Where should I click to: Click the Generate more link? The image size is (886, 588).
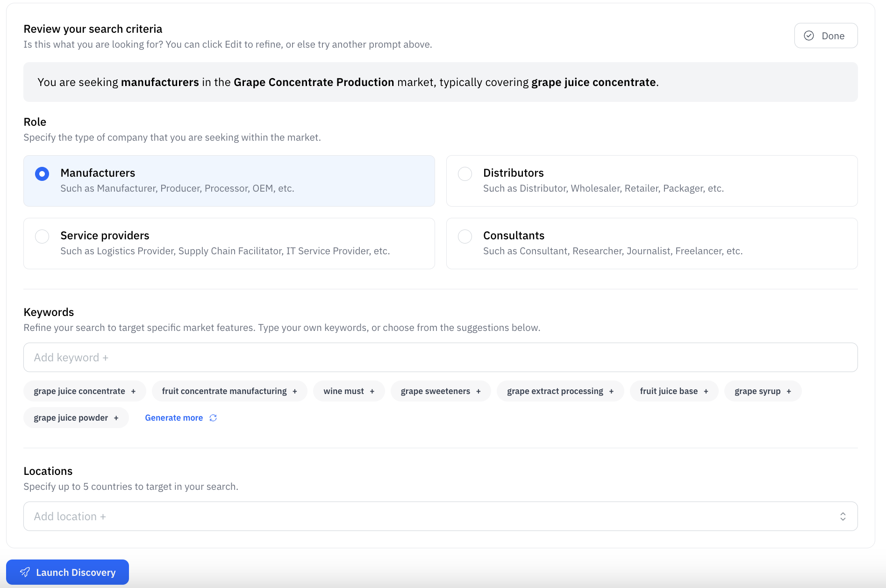click(x=174, y=418)
